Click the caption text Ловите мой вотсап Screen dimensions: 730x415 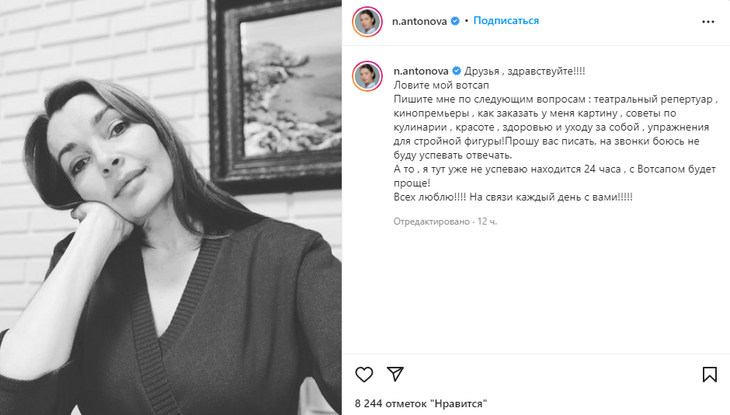441,85
